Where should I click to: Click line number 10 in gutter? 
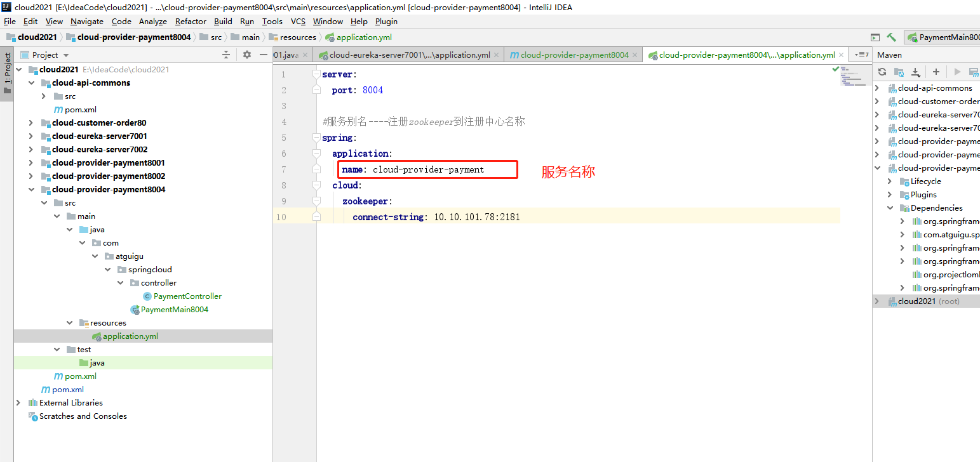pos(282,217)
